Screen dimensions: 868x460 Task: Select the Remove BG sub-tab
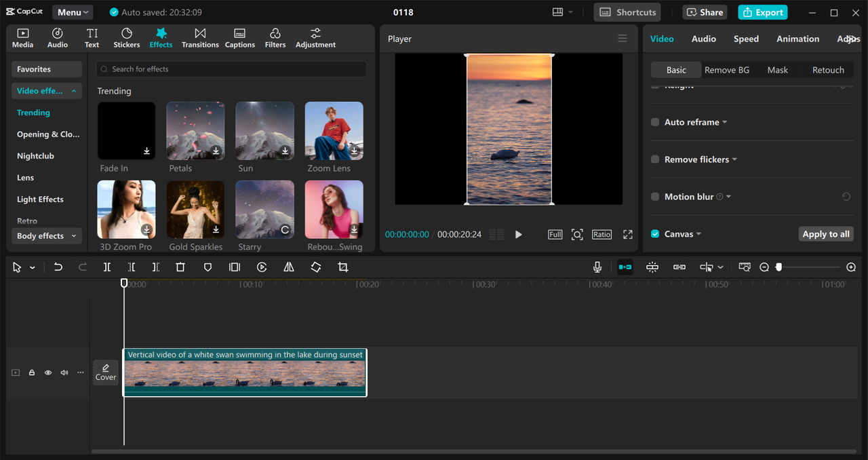(x=727, y=70)
